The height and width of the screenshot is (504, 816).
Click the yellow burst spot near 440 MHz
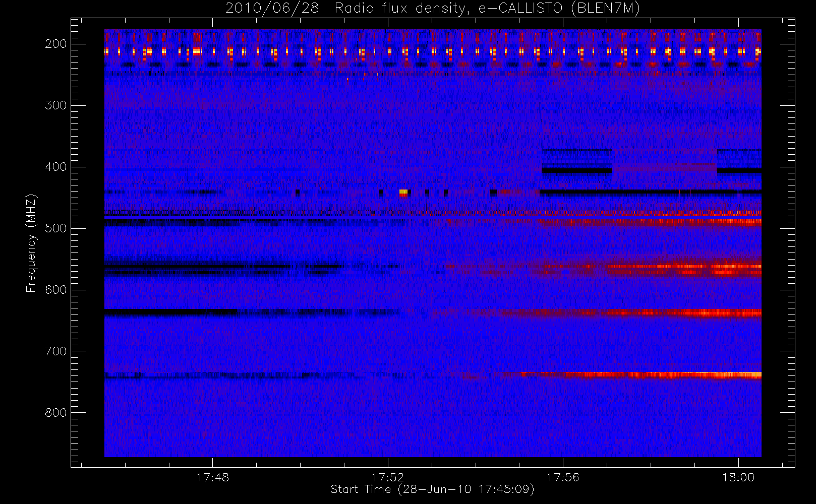coord(403,192)
